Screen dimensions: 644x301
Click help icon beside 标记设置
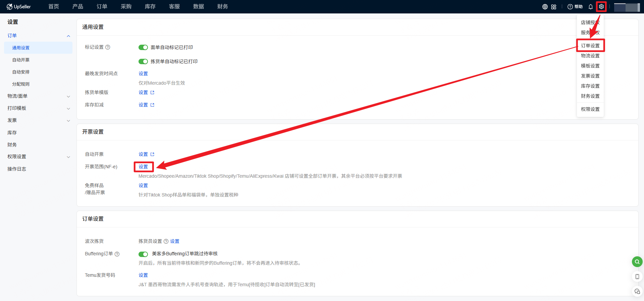pyautogui.click(x=108, y=47)
